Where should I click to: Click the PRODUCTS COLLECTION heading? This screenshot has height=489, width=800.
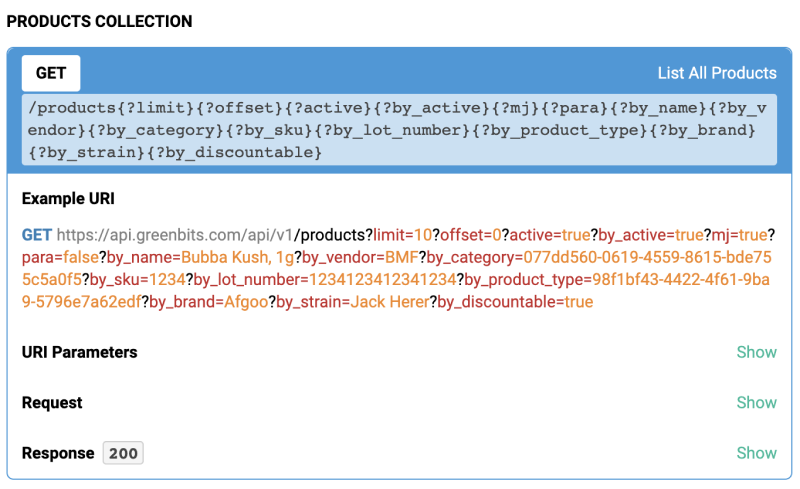click(99, 21)
